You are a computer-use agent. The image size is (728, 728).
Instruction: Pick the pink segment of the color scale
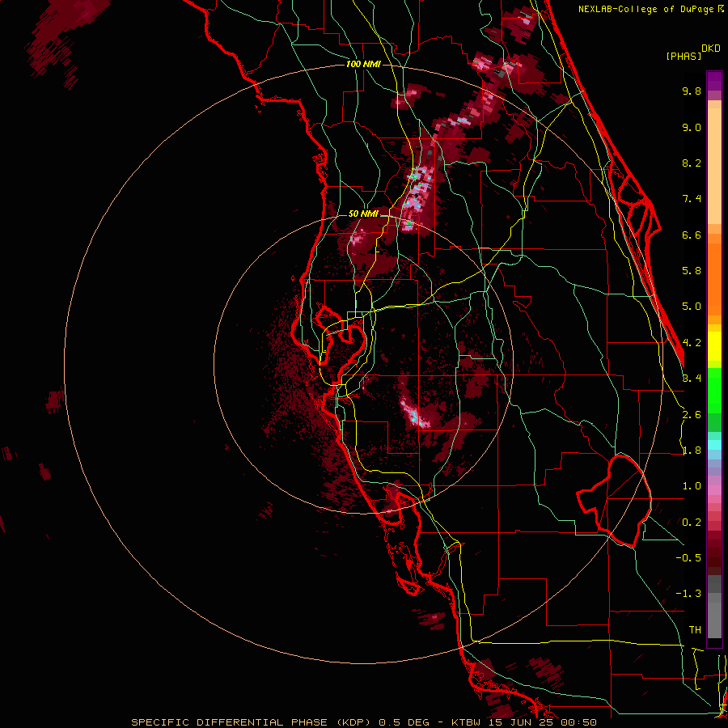(x=714, y=490)
